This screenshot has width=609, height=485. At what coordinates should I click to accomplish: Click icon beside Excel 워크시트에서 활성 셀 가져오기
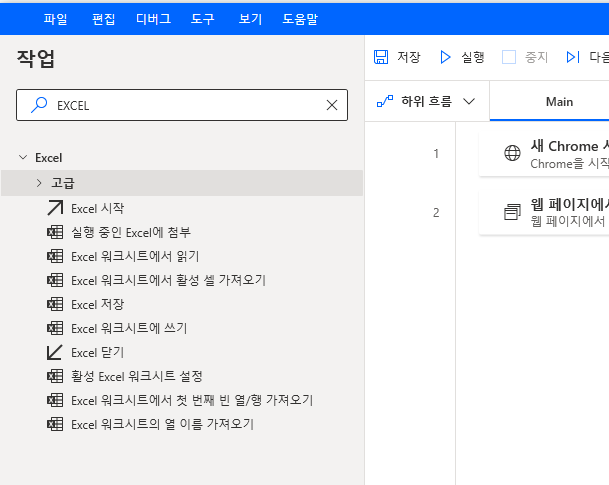55,280
